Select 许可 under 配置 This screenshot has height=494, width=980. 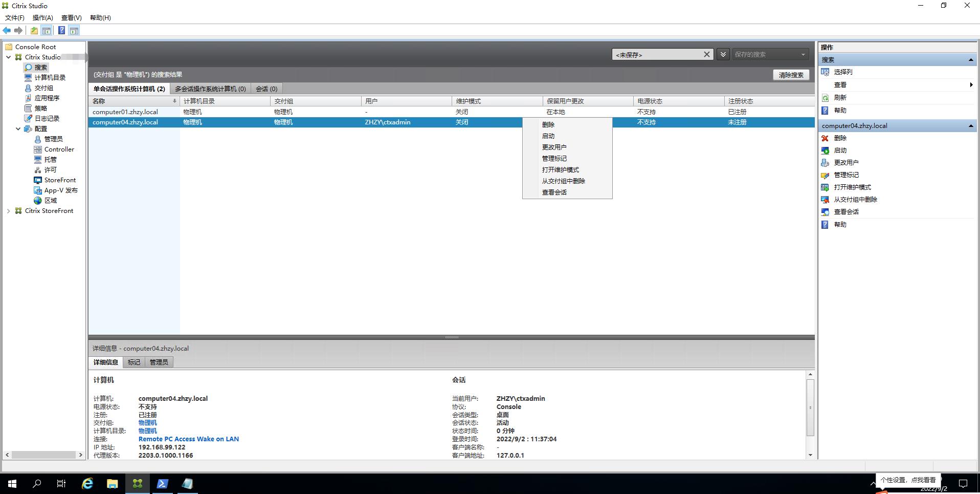click(51, 169)
